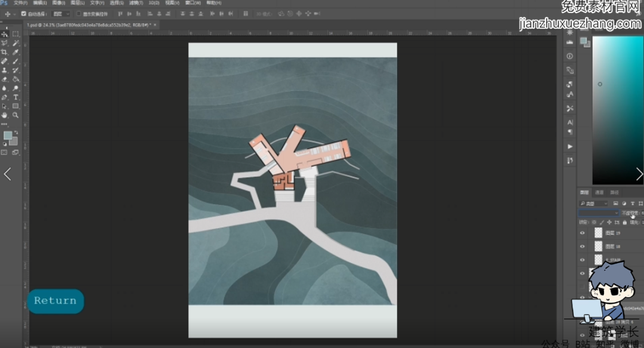Select the Blur tool
The height and width of the screenshot is (348, 644).
[5, 88]
